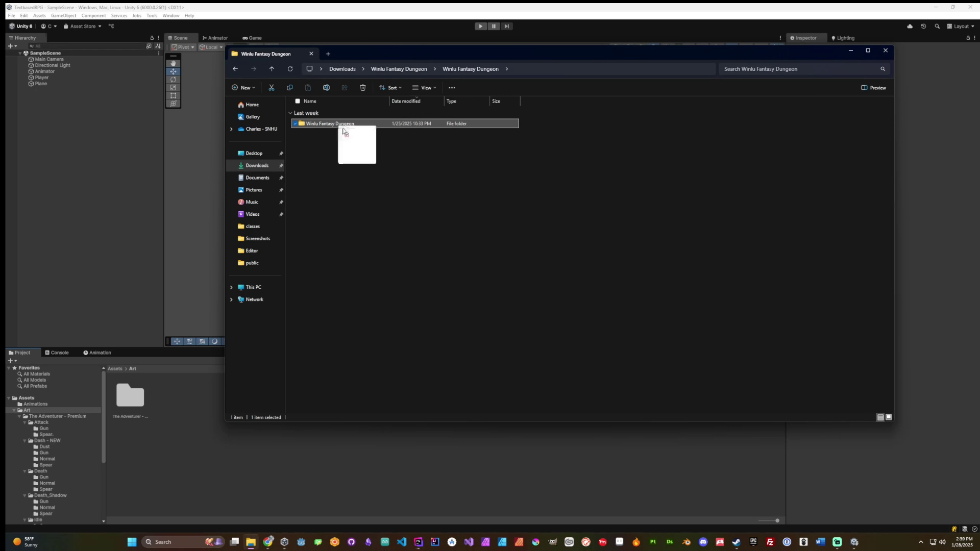Select the Move tool in Scene toolbar

[173, 71]
